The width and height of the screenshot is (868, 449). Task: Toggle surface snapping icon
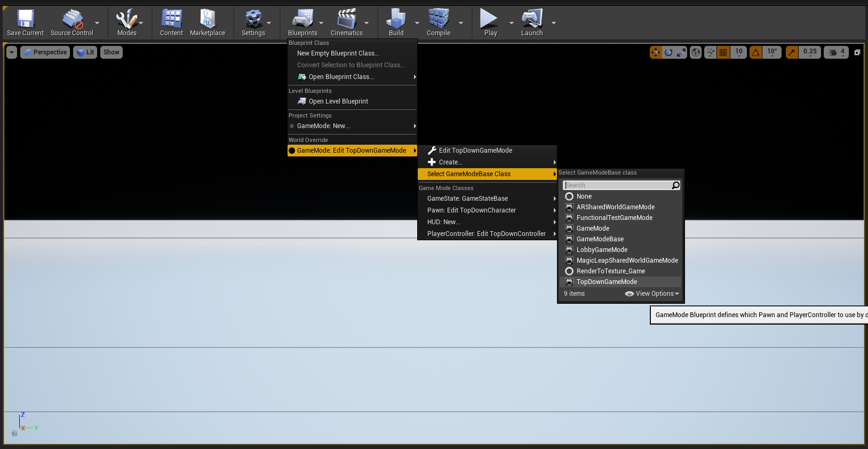point(710,52)
